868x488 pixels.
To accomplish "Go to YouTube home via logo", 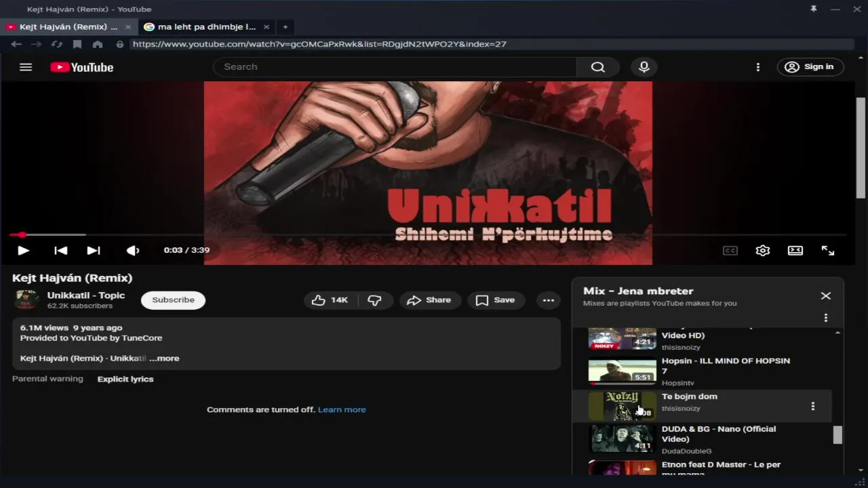I will (x=81, y=67).
